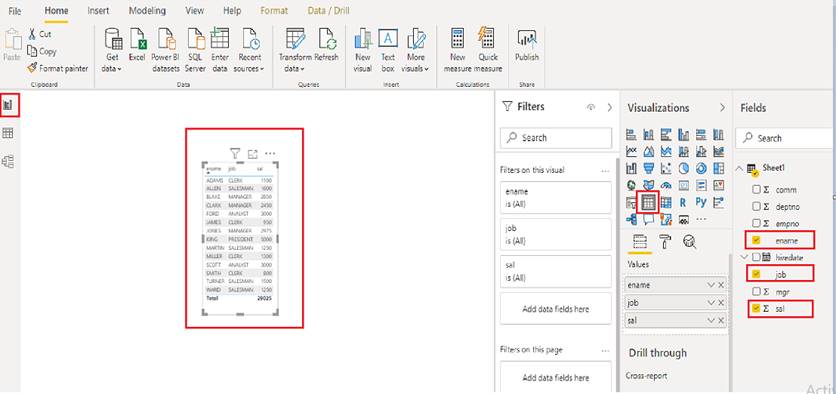Select the Stacked bar chart visualization
Screen dimensions: 836x394
(631, 135)
